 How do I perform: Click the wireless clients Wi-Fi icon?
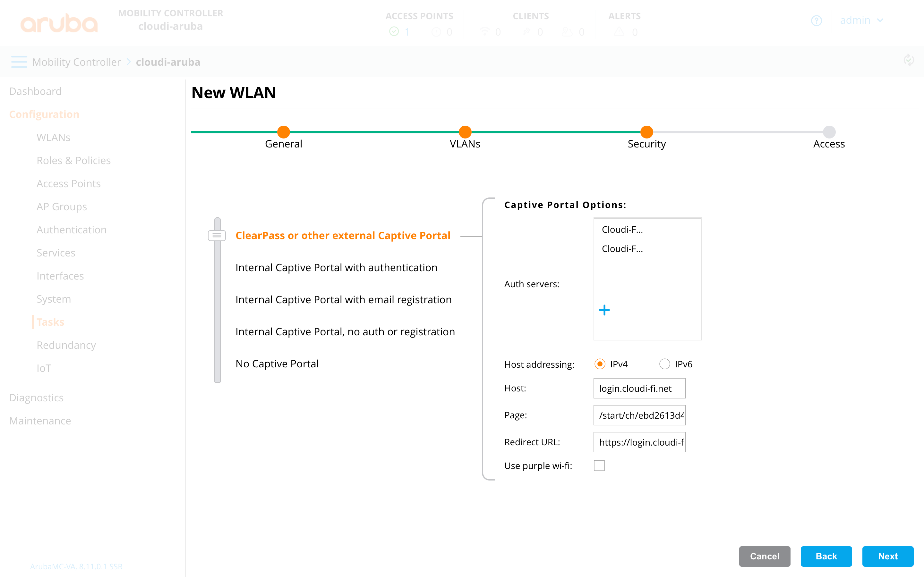coord(484,32)
